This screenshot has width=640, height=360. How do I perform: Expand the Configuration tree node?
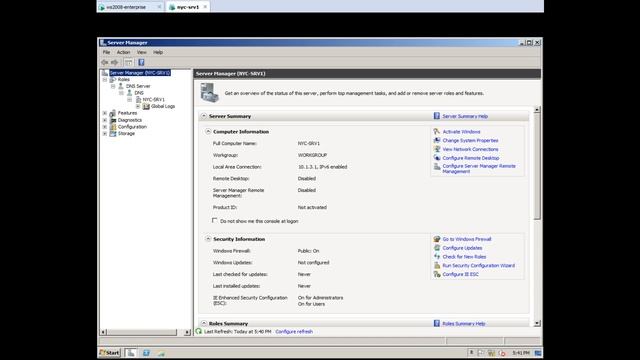(x=105, y=127)
